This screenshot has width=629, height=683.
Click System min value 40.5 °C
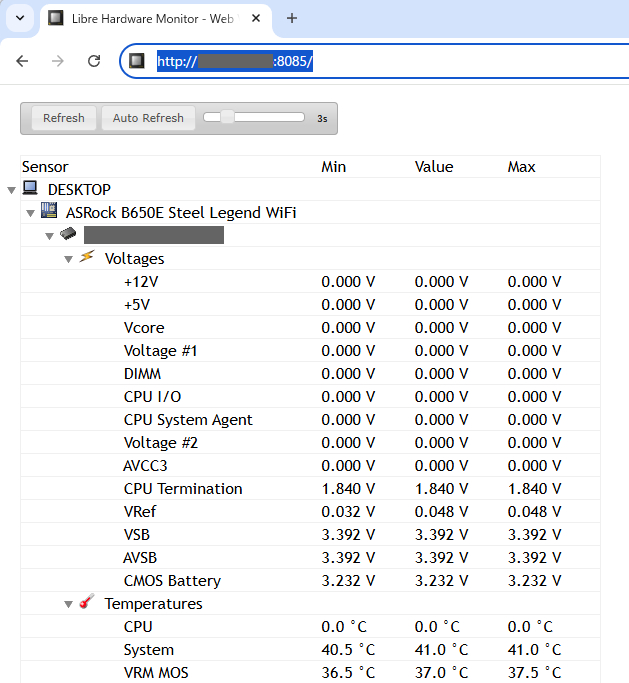pyautogui.click(x=348, y=650)
